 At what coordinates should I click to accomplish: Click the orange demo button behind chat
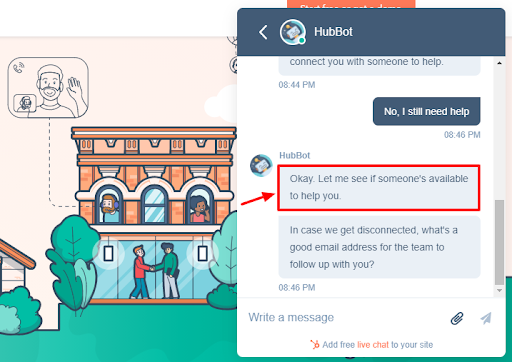[351, 4]
